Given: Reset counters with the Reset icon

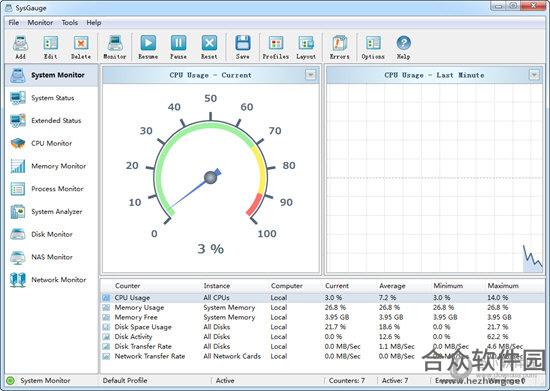Looking at the screenshot, I should coord(209,47).
